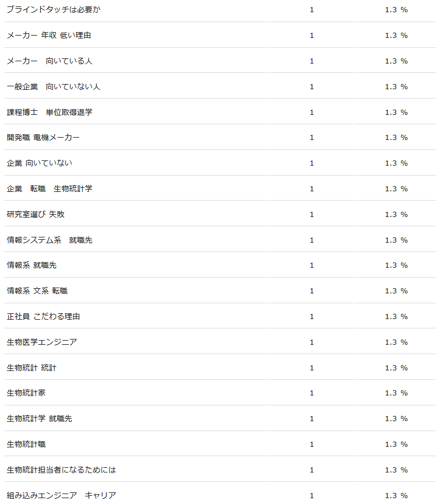The width and height of the screenshot is (436, 504).
Task: Click the メーカー 年収 低い理由 keyword
Action: pyautogui.click(x=49, y=36)
